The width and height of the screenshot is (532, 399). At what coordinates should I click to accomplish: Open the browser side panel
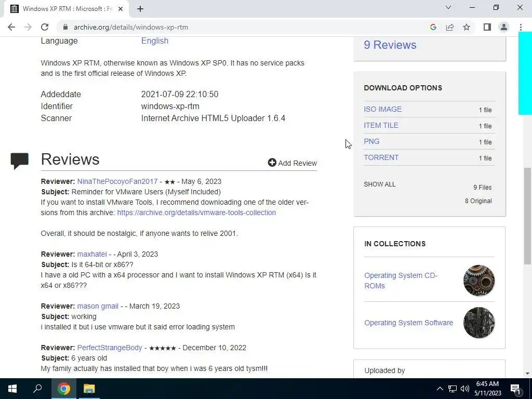pyautogui.click(x=487, y=27)
